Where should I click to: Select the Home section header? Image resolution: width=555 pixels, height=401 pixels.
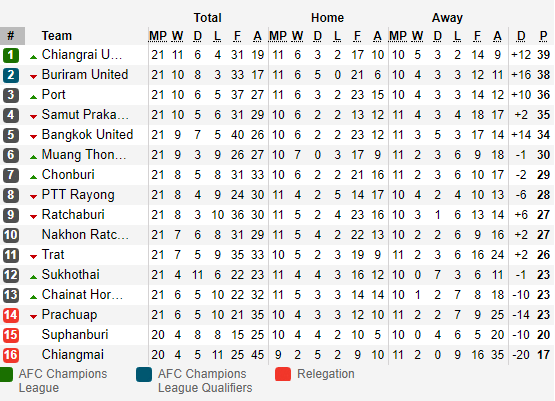(327, 18)
